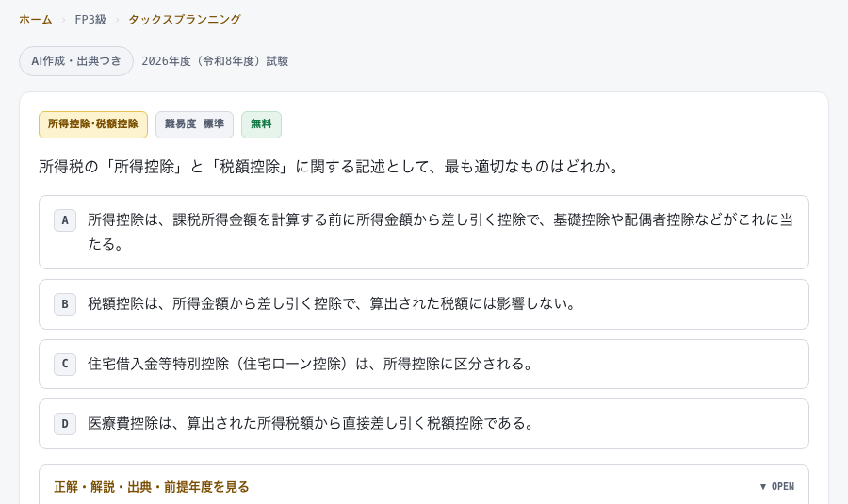Image resolution: width=848 pixels, height=504 pixels.
Task: Click the OPEN triangle indicator
Action: point(776,487)
